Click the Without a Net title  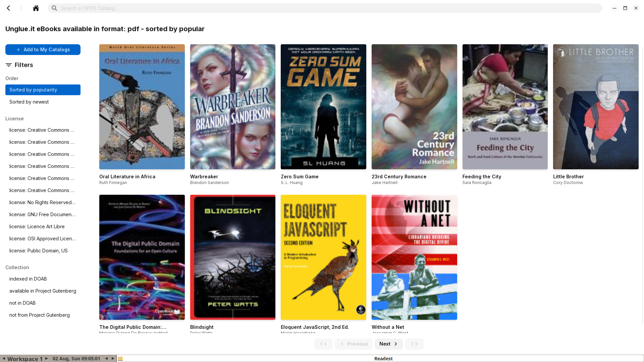pyautogui.click(x=388, y=327)
